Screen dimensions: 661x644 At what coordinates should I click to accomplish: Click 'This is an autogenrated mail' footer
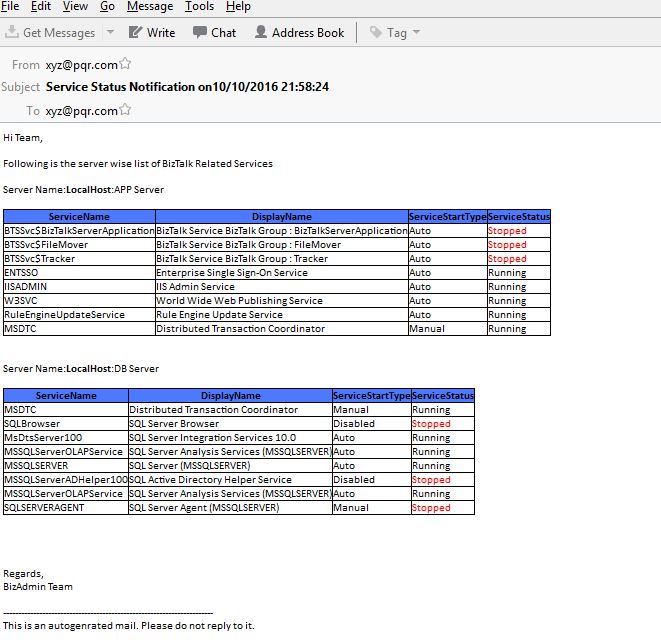point(129,625)
